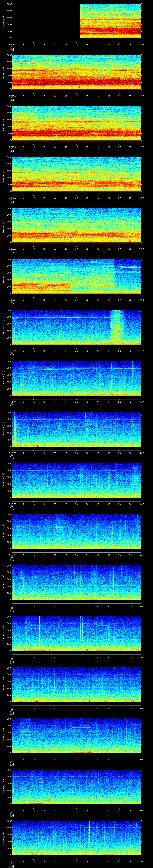This screenshot has width=153, height=868.
Task: Click the Frequency (Hz) axis label of 5:20:00 panel
Action: (3, 838)
